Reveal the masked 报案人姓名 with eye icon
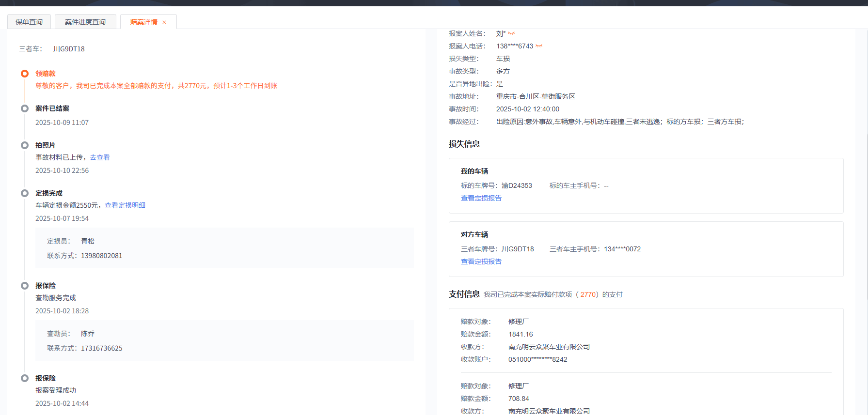This screenshot has width=868, height=415. [x=511, y=33]
